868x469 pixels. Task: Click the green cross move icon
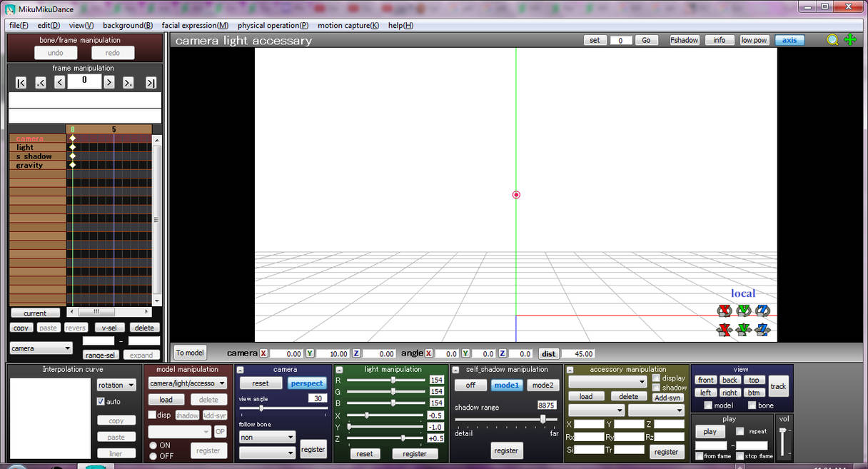point(849,40)
